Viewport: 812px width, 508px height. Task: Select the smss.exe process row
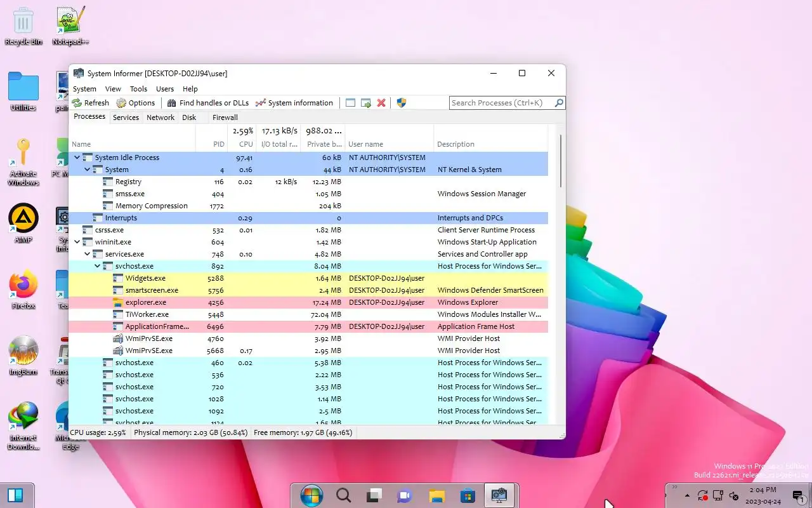308,194
